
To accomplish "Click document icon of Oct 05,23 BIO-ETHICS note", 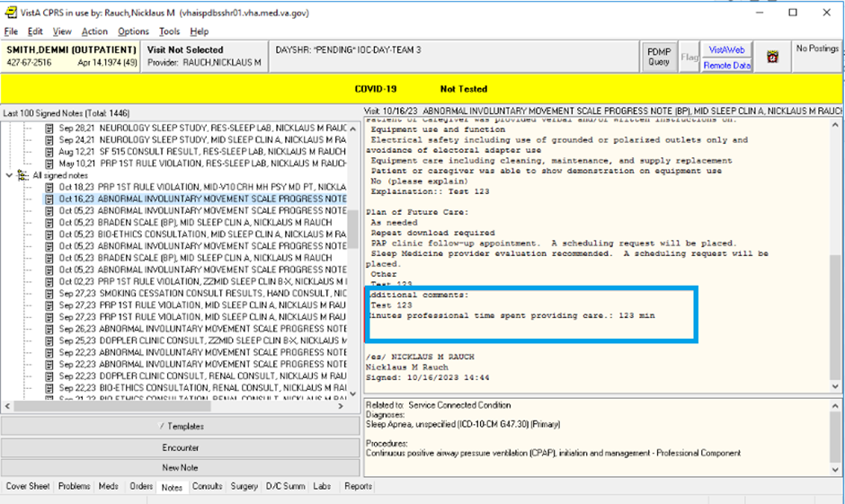I will (49, 234).
